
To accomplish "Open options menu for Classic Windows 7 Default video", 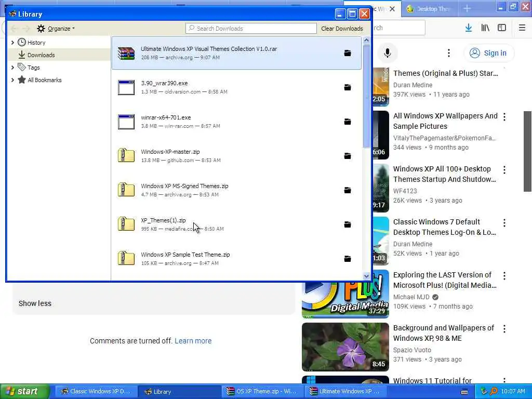I will click(504, 223).
